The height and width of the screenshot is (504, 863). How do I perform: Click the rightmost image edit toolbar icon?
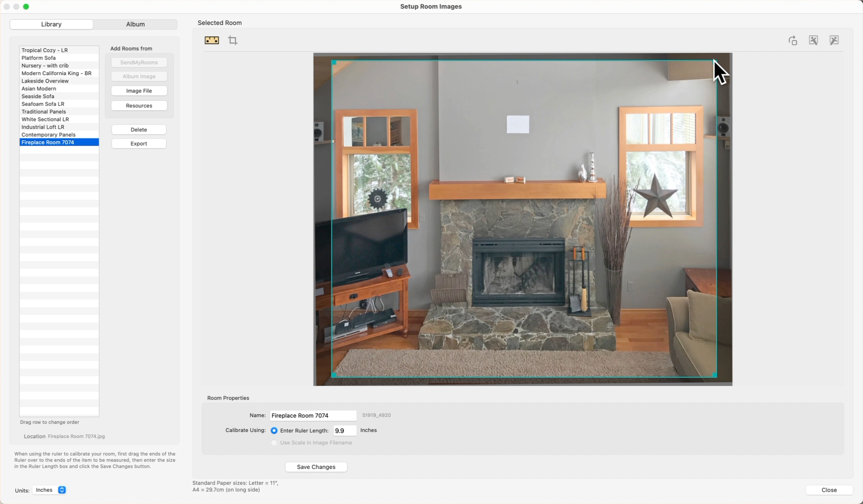tap(834, 40)
